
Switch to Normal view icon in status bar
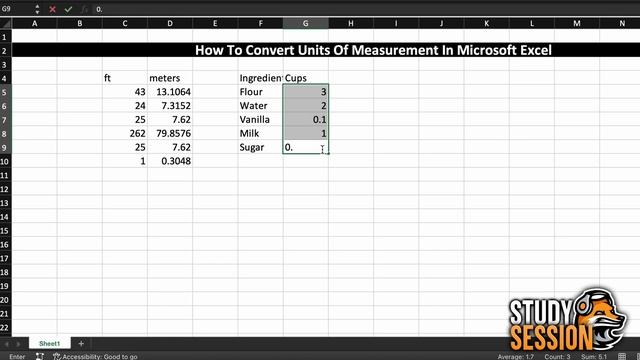[x=622, y=356]
